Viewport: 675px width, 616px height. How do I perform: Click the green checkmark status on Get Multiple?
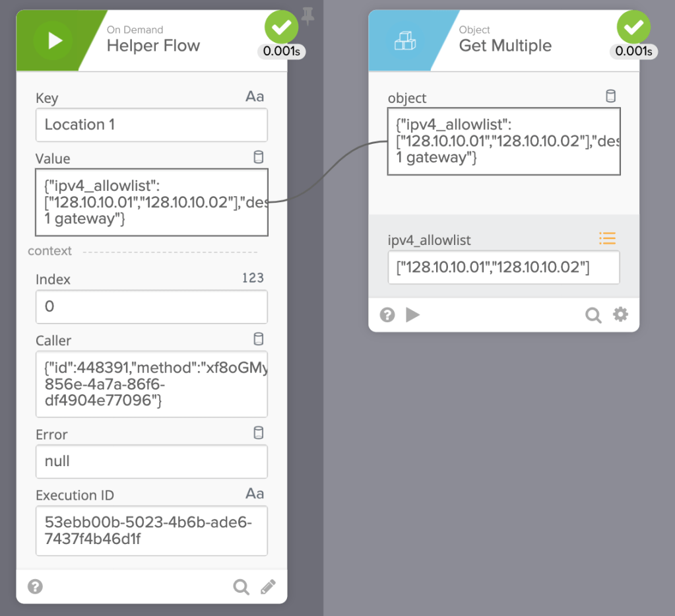click(633, 27)
